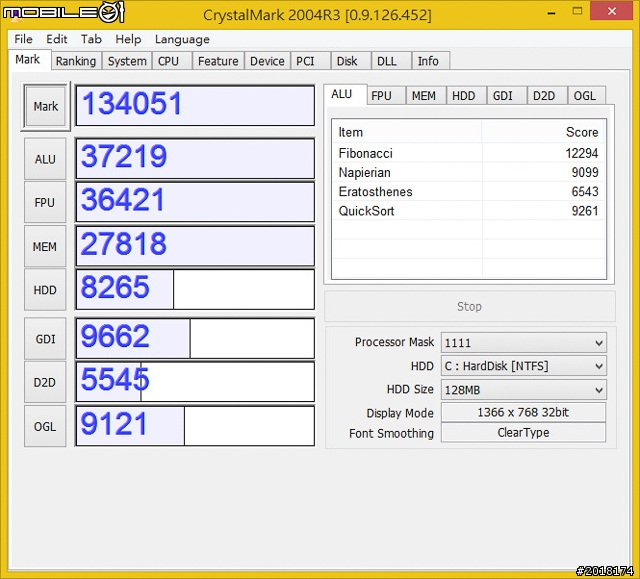Run all benchmarks with the Mark button
This screenshot has height=579, width=640.
point(45,106)
